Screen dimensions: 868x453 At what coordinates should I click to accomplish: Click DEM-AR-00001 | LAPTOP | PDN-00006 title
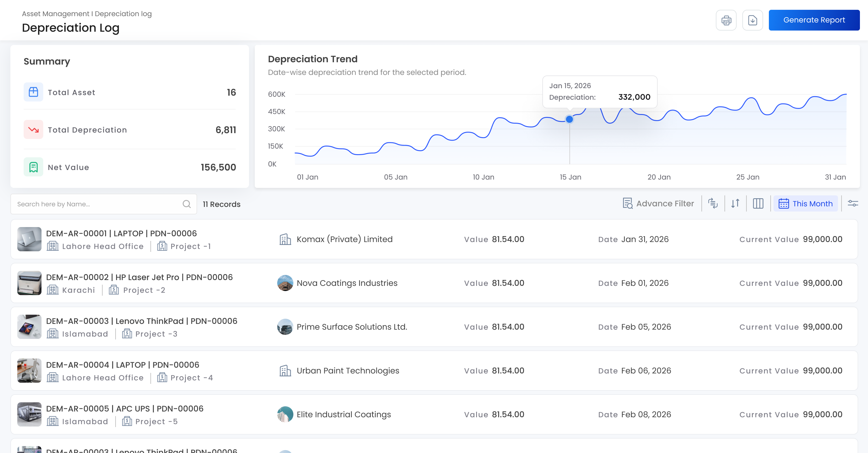tap(121, 233)
